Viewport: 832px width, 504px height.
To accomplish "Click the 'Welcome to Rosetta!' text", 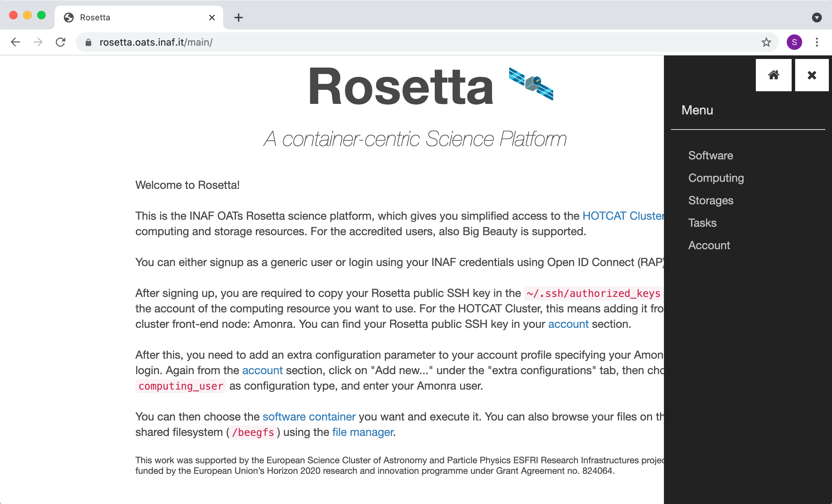I will click(187, 185).
